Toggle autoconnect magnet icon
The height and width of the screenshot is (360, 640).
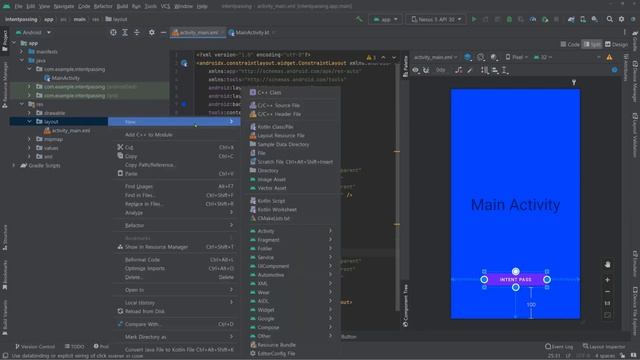coord(426,70)
